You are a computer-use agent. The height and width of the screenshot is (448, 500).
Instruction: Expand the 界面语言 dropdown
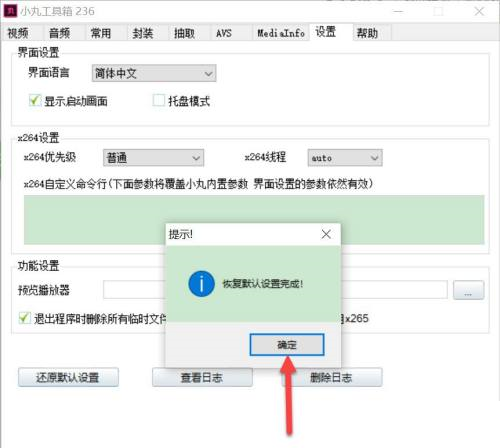click(x=154, y=73)
